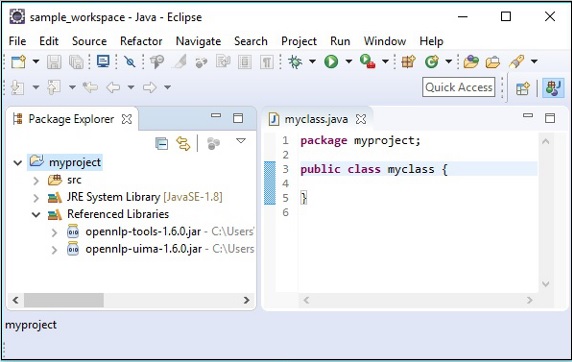Screen dimensions: 572x362
Task: Click the Save All toolbar icon
Action: (x=76, y=62)
